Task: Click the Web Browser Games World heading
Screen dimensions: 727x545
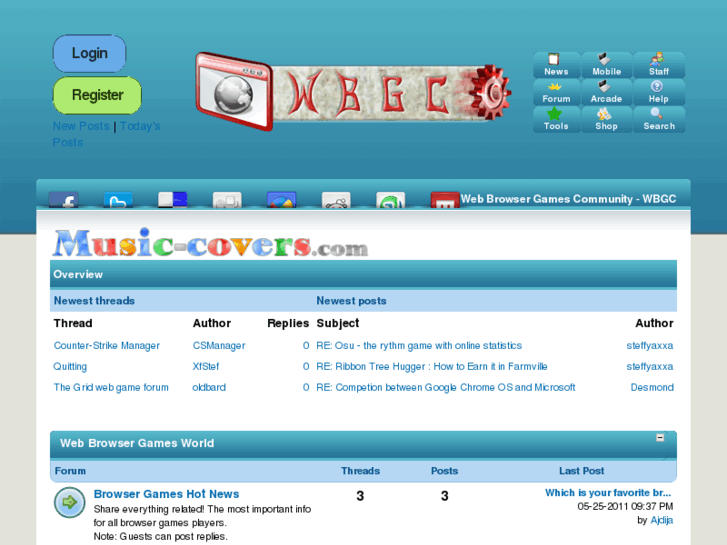Action: click(137, 443)
